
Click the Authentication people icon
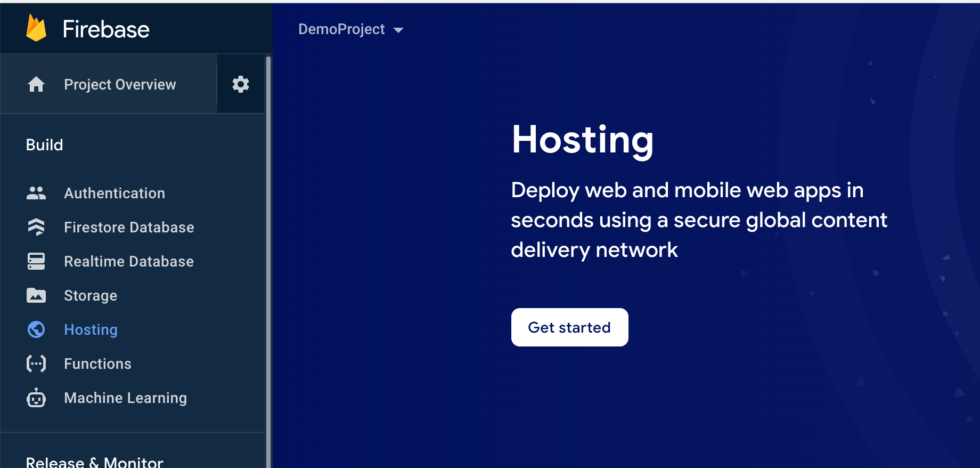click(x=36, y=193)
